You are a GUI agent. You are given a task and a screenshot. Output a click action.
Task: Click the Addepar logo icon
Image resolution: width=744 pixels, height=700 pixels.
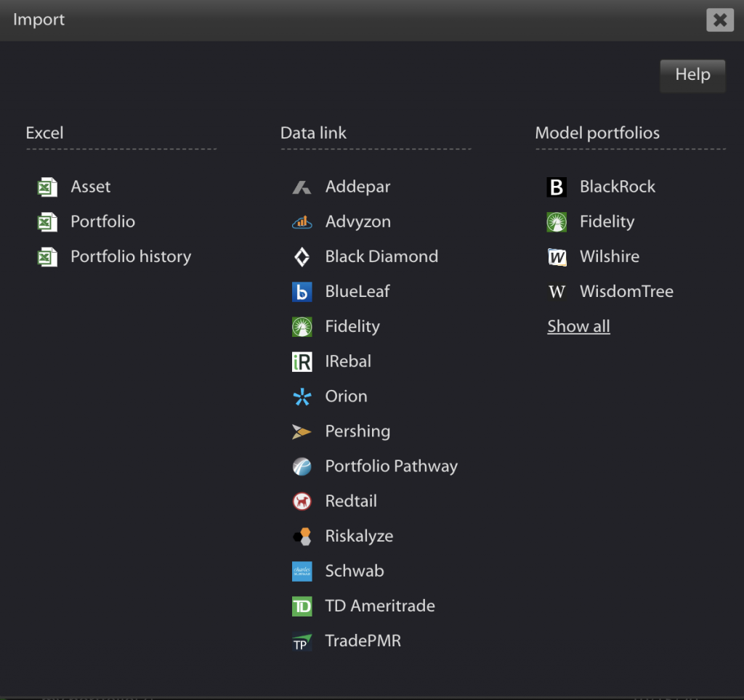(x=302, y=187)
